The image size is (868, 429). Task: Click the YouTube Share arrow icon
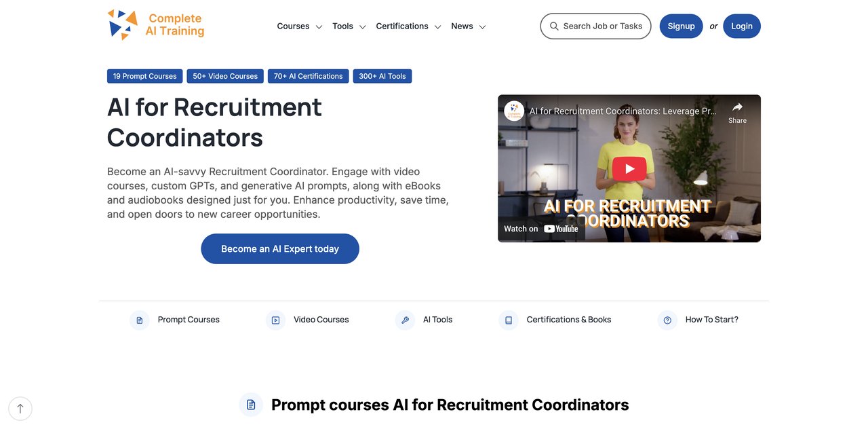737,107
